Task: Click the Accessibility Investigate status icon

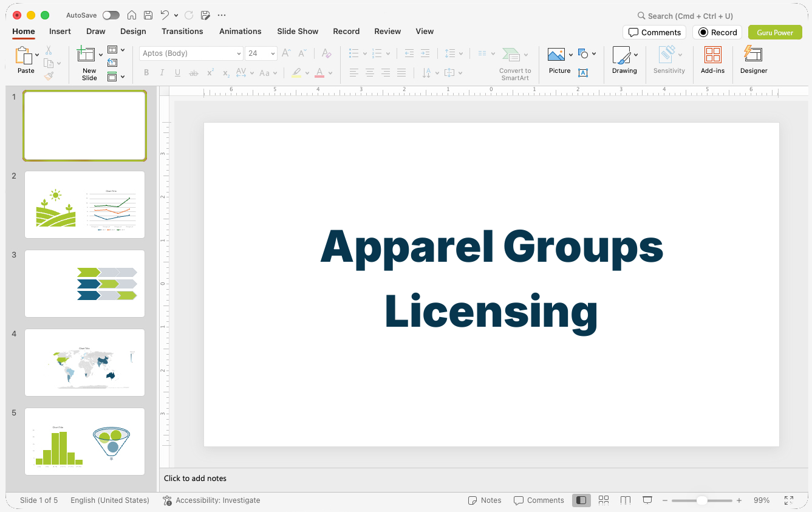Action: [x=168, y=500]
